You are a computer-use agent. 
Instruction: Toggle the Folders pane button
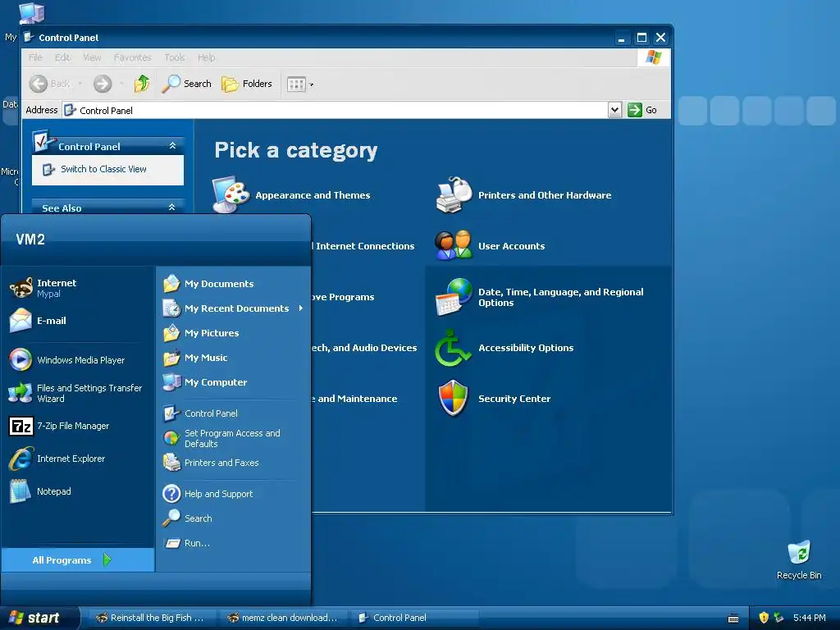[247, 84]
